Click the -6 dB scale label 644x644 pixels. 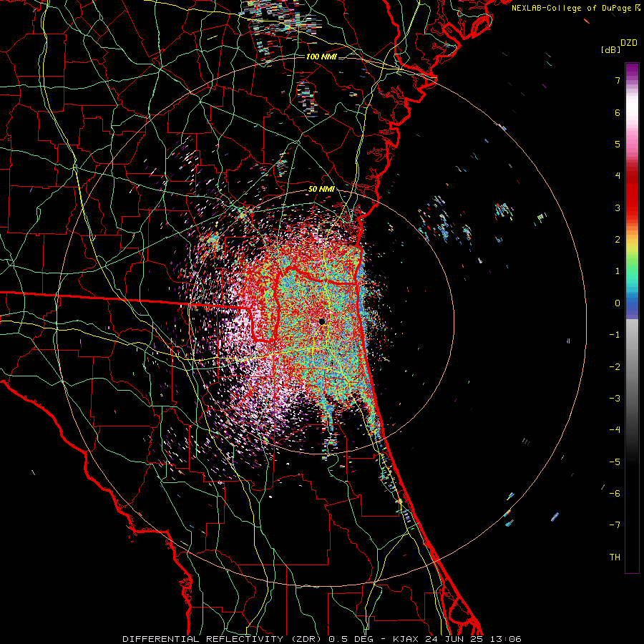pos(615,494)
